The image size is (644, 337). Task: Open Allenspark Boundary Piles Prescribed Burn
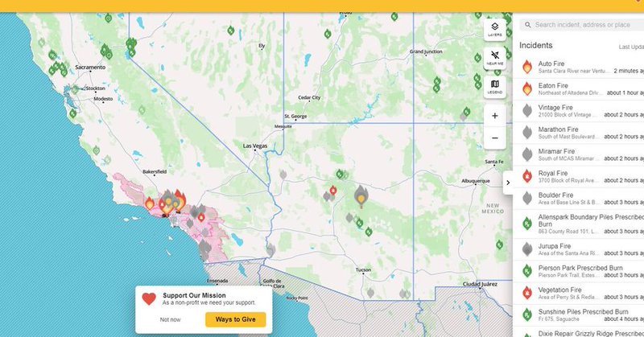pos(579,224)
